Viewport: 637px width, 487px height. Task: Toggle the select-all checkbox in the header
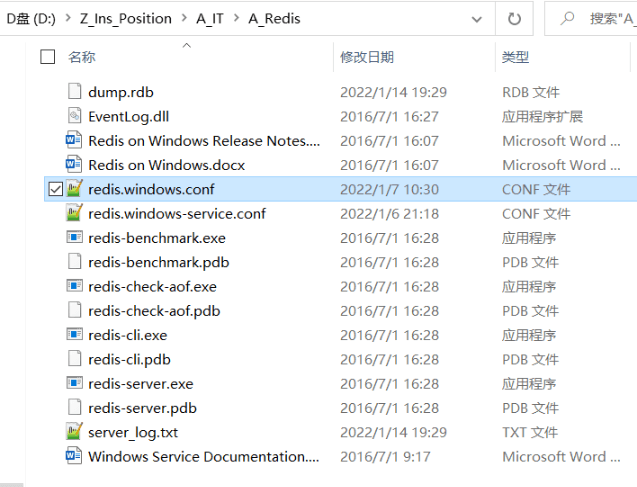pyautogui.click(x=48, y=56)
